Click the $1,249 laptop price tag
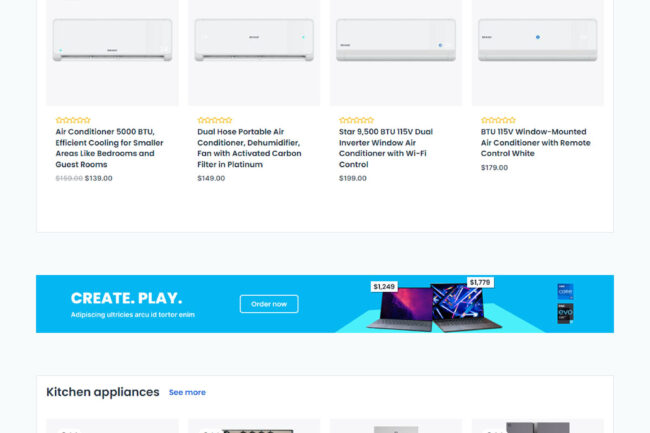The height and width of the screenshot is (433, 650). (384, 286)
